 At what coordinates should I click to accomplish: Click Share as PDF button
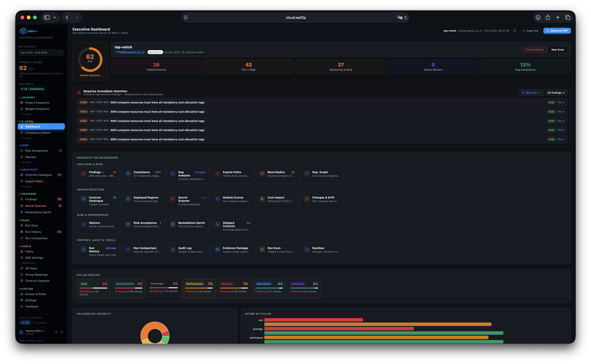tap(557, 31)
